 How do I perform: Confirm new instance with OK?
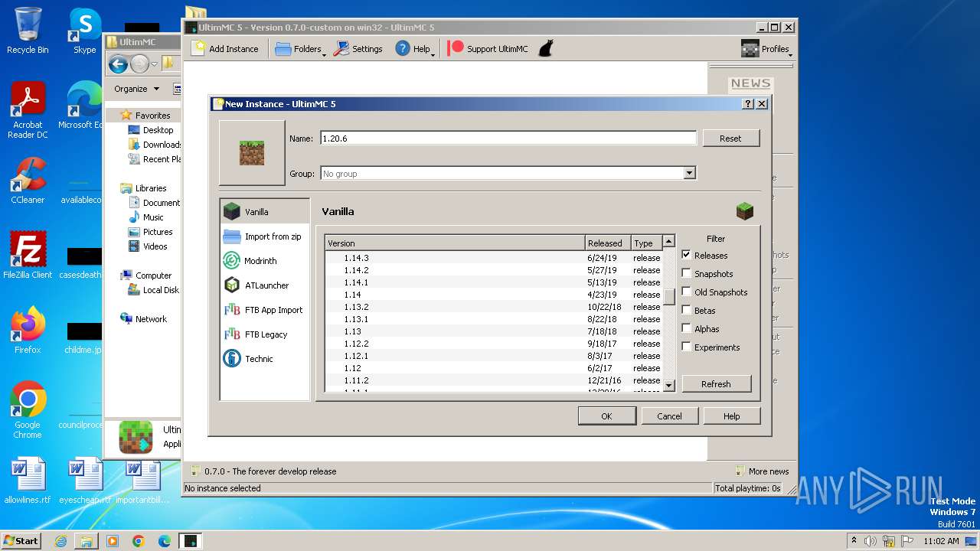606,416
